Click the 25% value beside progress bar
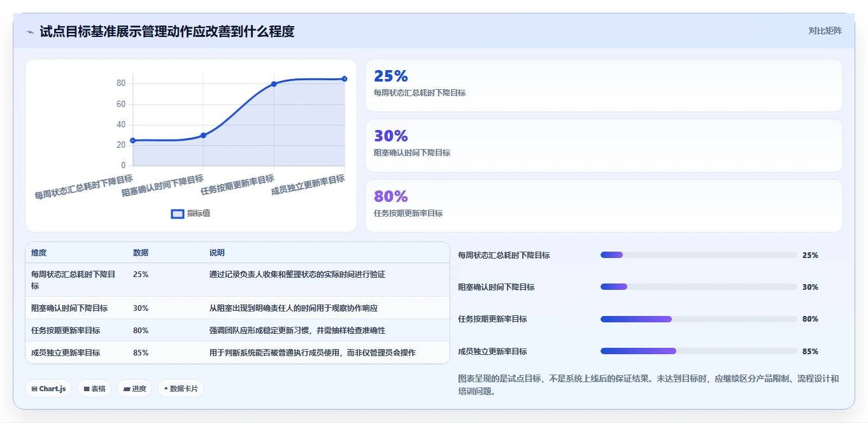Screen dimensions: 868x423 [x=810, y=255]
